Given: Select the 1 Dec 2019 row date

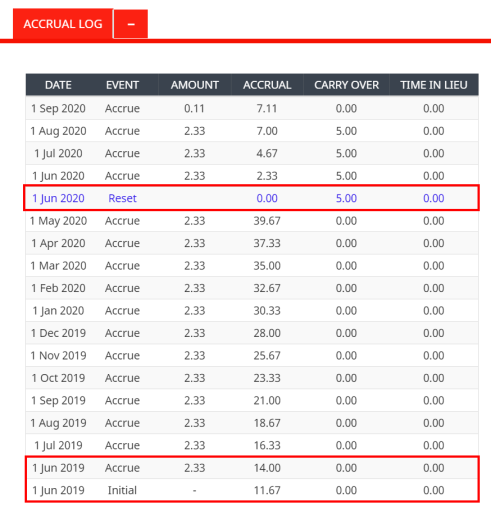Looking at the screenshot, I should pos(58,333).
